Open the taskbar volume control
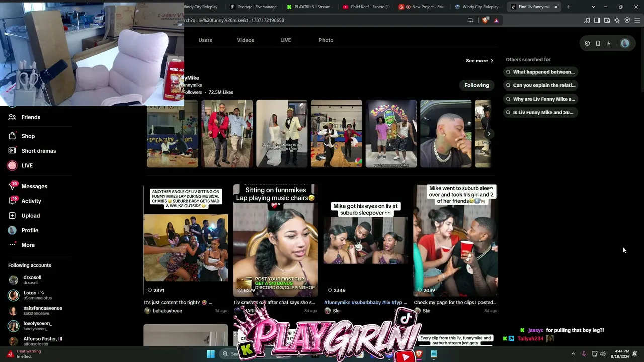Image resolution: width=644 pixels, height=362 pixels. [603, 354]
